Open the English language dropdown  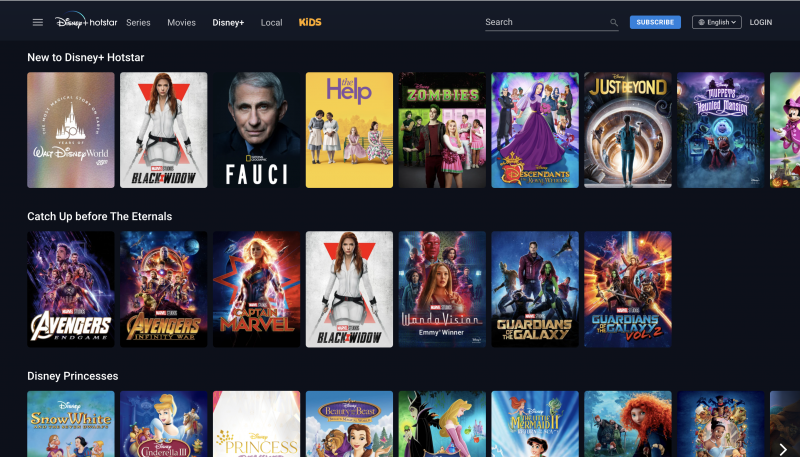(716, 22)
